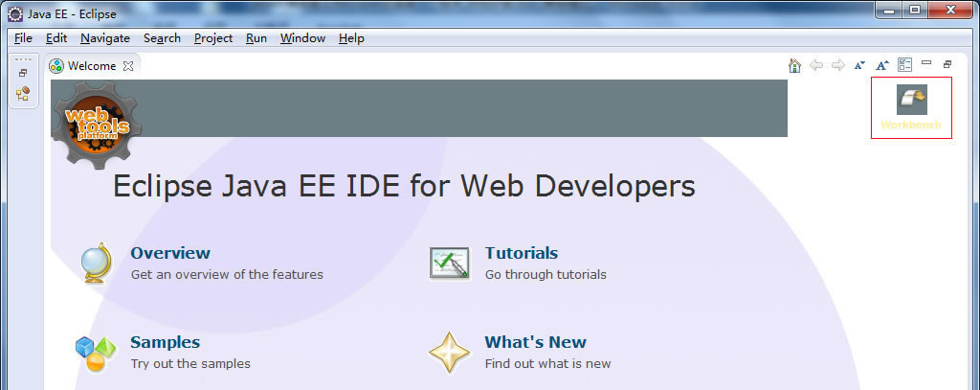Click the Eclipse title bar application icon

click(x=15, y=13)
